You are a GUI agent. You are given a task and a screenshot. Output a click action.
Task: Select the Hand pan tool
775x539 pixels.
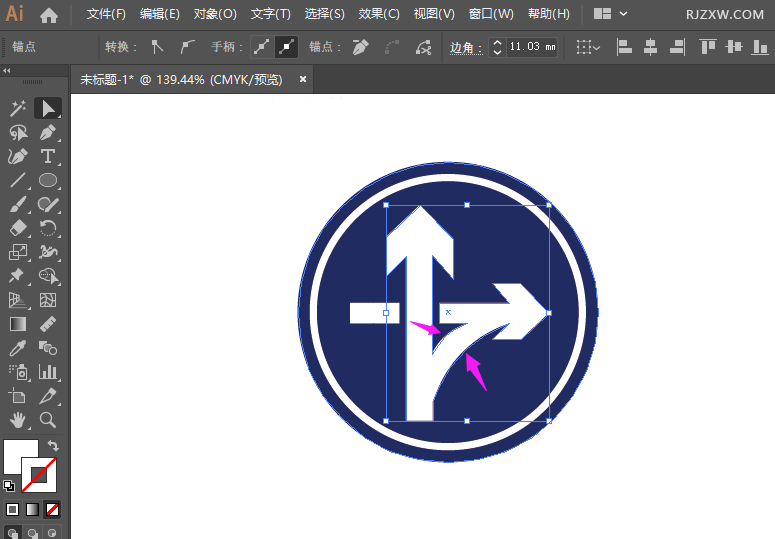pos(17,420)
